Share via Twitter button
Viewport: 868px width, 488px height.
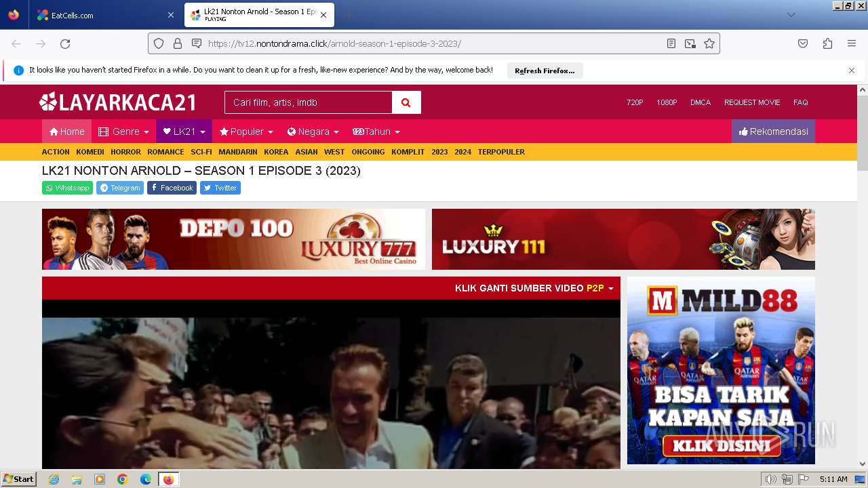click(x=220, y=188)
